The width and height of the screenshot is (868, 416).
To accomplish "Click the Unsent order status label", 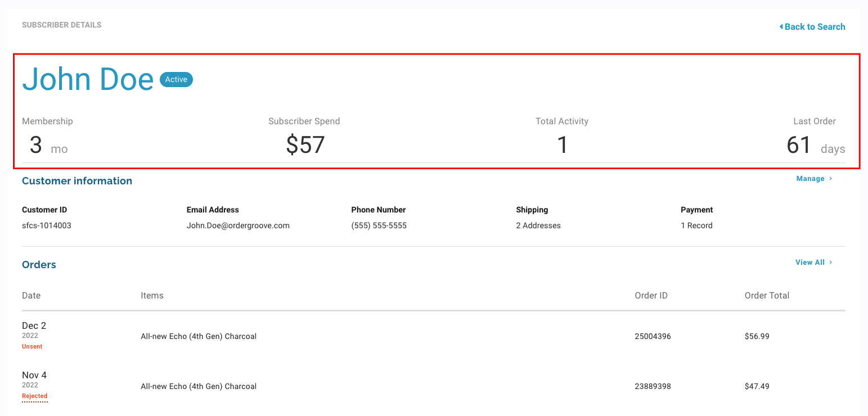I will (32, 347).
